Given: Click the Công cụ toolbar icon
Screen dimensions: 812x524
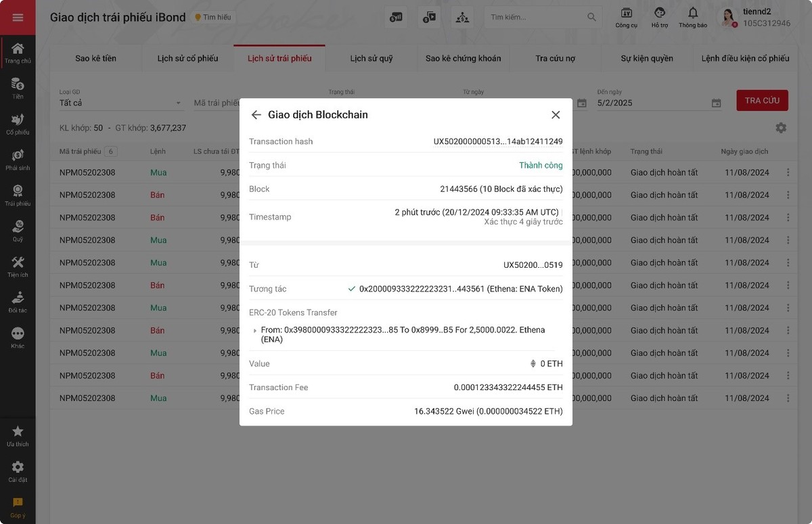Looking at the screenshot, I should [626, 12].
